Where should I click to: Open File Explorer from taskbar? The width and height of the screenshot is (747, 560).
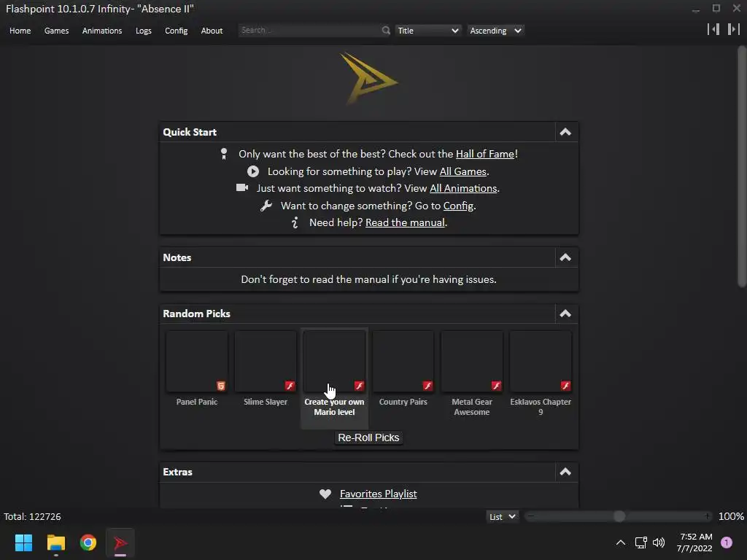pyautogui.click(x=55, y=542)
